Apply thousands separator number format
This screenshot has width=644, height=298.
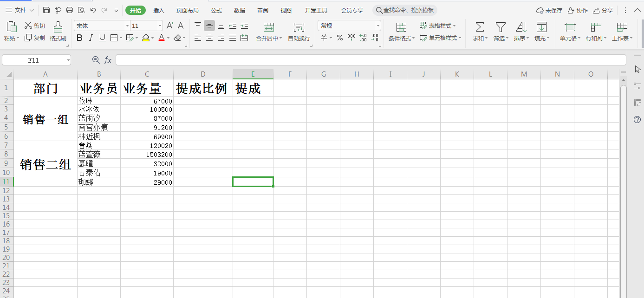click(x=351, y=38)
